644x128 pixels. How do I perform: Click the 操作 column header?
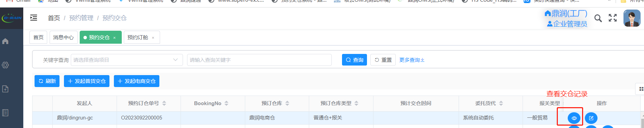point(602,103)
